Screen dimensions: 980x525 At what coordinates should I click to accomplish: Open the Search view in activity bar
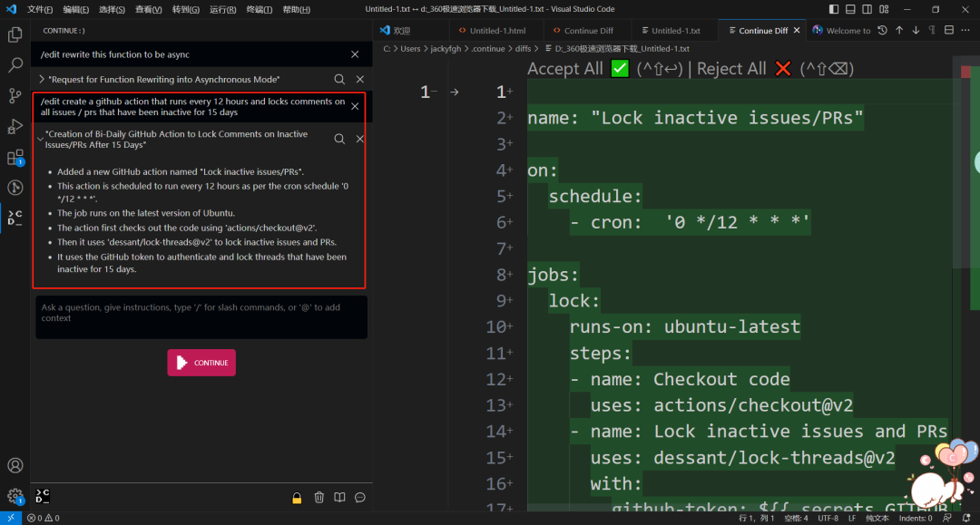pyautogui.click(x=15, y=65)
